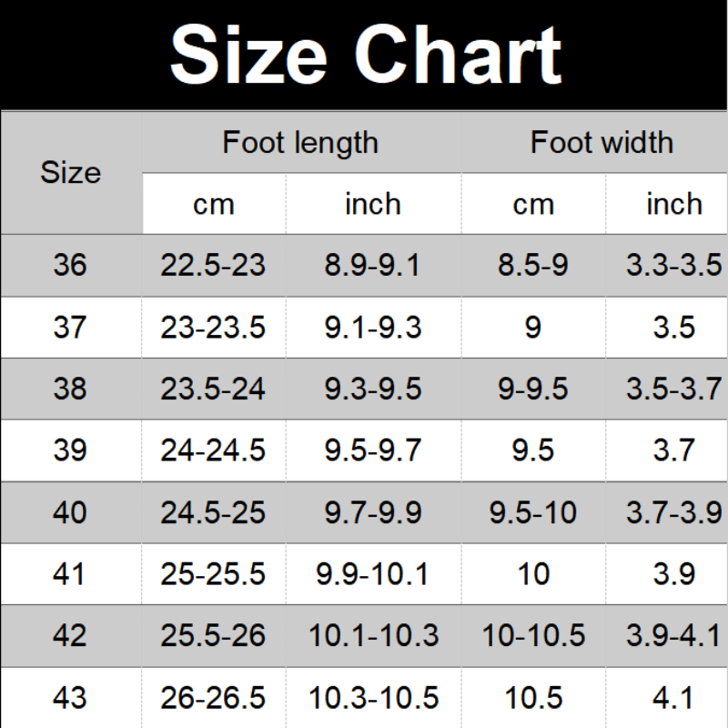The image size is (728, 728).
Task: Click the Foot width header
Action: click(602, 142)
